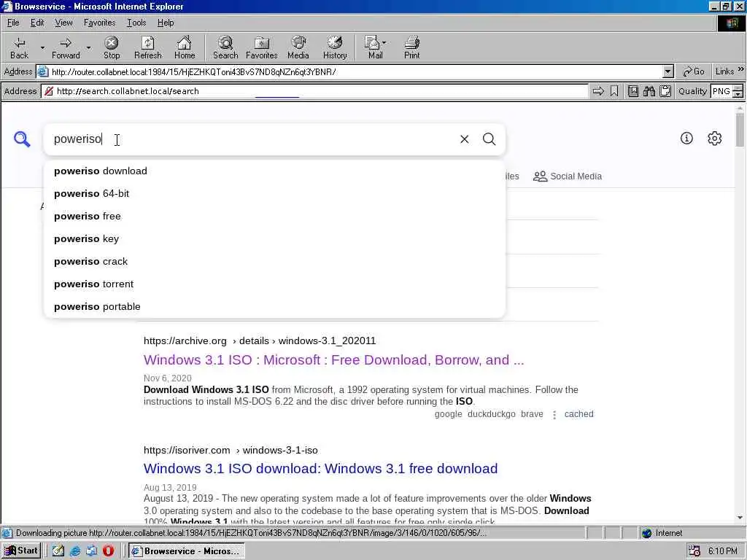The height and width of the screenshot is (560, 747).
Task: Click the Social Media people icon
Action: tap(540, 176)
